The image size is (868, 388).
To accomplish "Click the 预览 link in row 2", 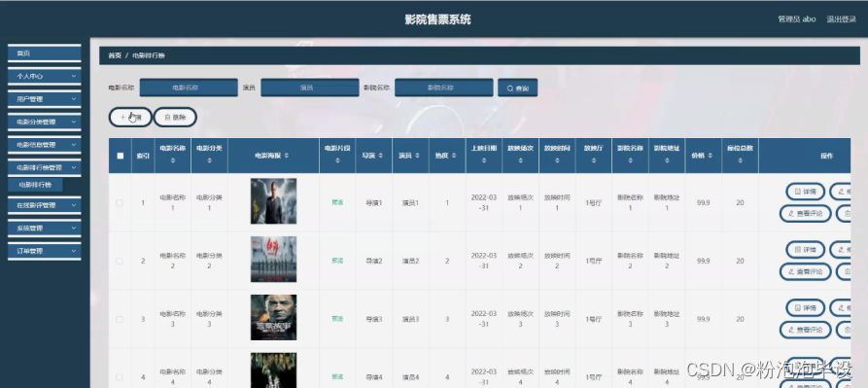I will [337, 261].
